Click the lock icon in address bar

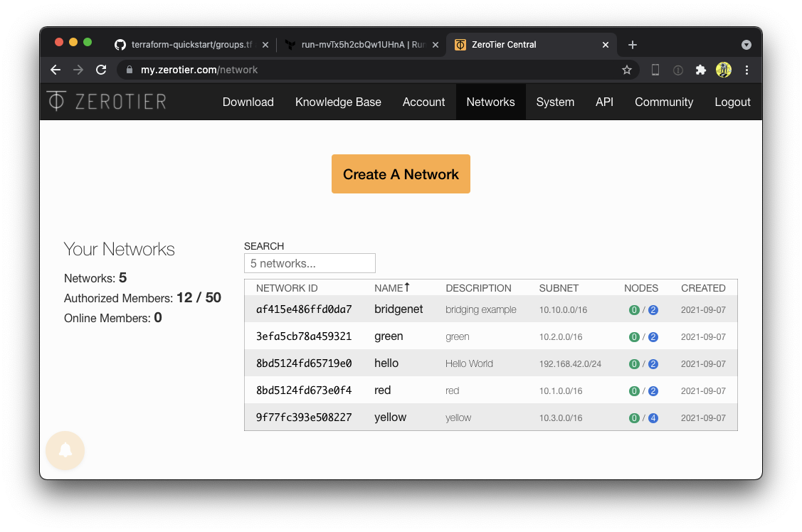(130, 70)
